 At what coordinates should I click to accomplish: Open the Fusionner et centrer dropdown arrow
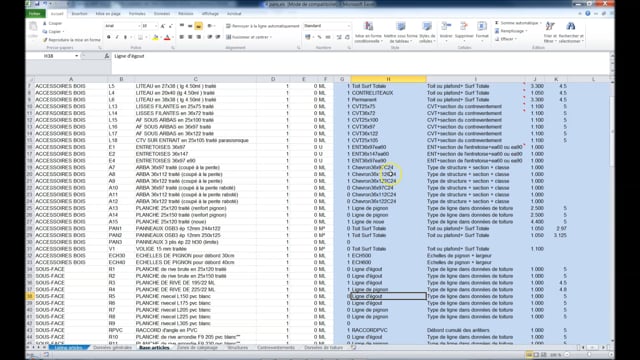point(271,37)
